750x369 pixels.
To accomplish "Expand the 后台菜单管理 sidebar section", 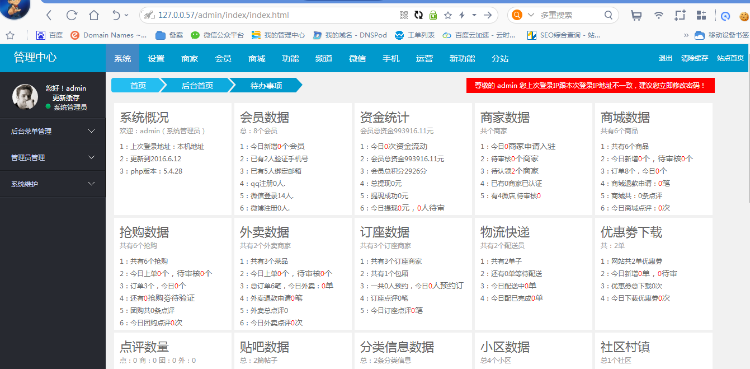I will [x=53, y=131].
